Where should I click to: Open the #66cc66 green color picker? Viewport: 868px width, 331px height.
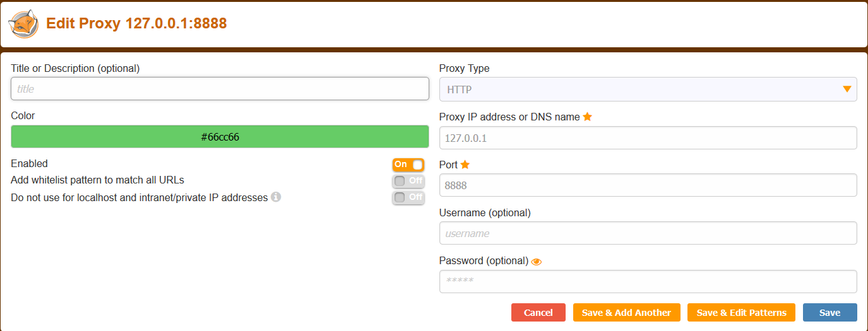[x=220, y=137]
